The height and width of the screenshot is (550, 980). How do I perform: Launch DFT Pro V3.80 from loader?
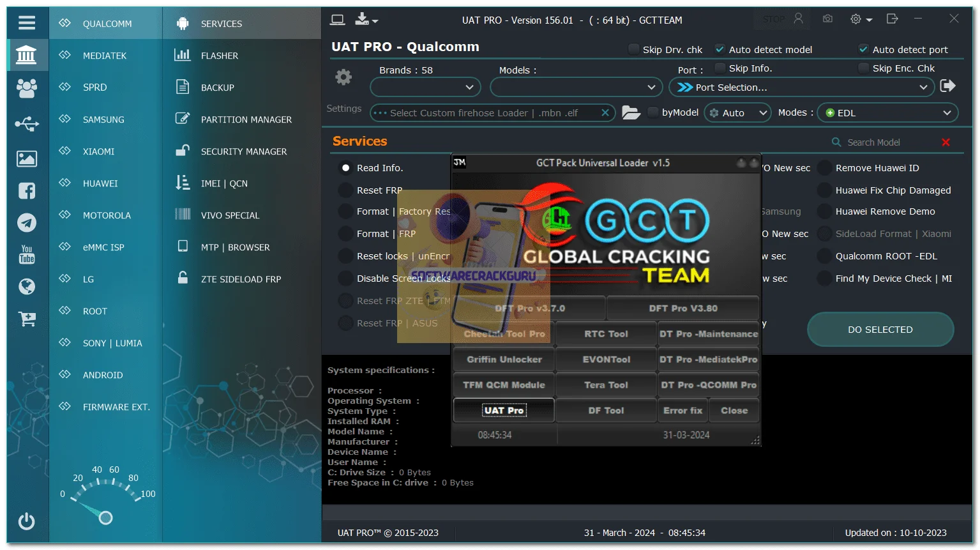[683, 308]
